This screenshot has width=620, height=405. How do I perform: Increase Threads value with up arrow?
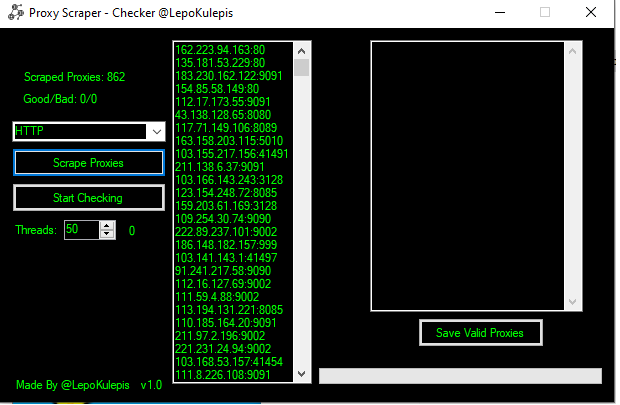107,225
